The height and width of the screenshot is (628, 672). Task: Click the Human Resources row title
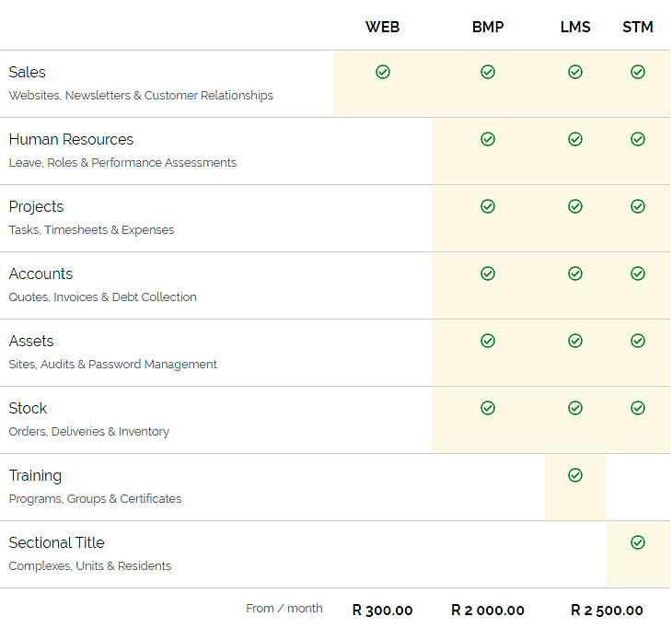pyautogui.click(x=71, y=139)
